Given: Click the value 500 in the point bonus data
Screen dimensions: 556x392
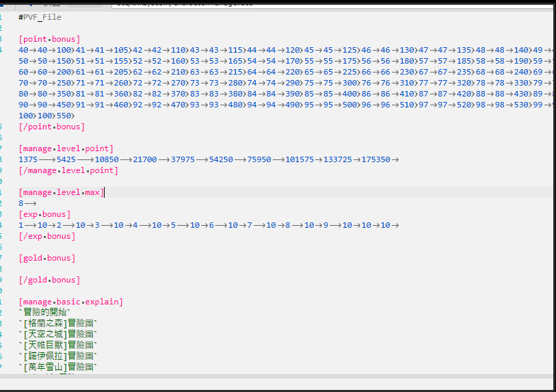Looking at the screenshot, I should tap(349, 105).
